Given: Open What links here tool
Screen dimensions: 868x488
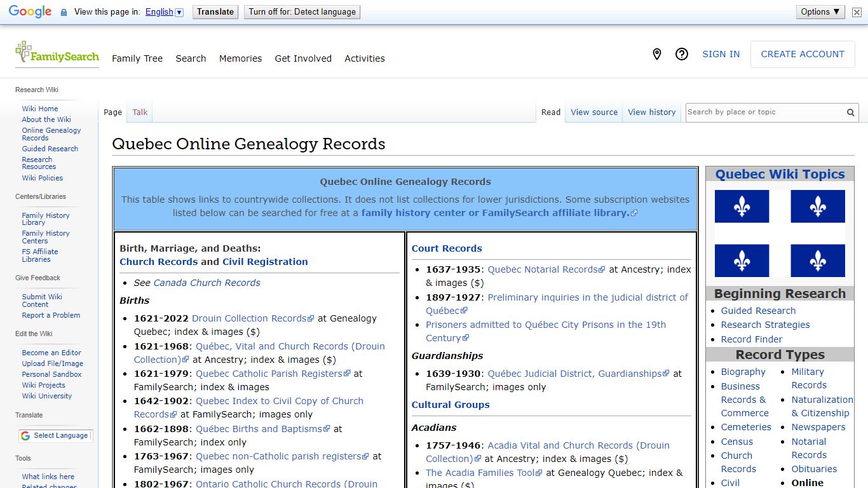Looking at the screenshot, I should pos(48,477).
